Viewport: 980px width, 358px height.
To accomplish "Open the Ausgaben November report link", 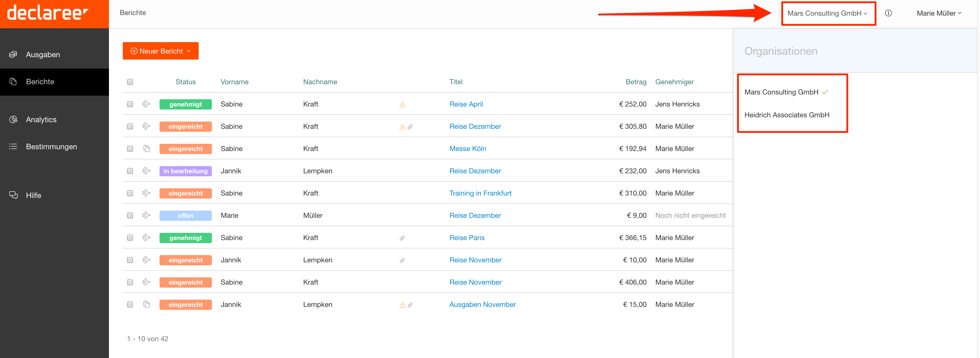I will click(x=482, y=304).
